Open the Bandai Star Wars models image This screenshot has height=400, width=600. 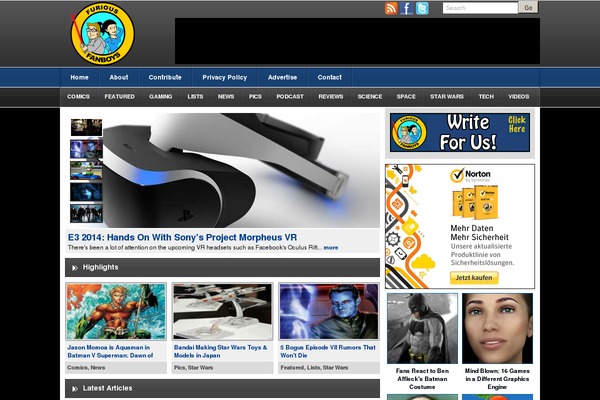[x=222, y=312]
